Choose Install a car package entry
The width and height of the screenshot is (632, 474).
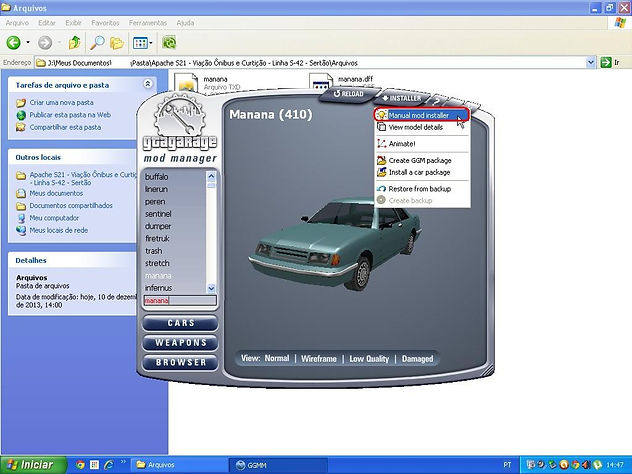[x=419, y=173]
